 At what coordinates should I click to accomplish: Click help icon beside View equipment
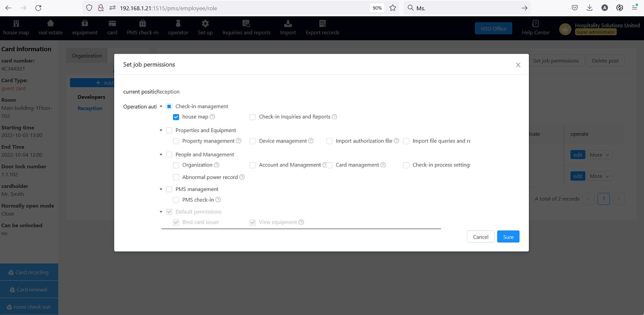click(301, 222)
